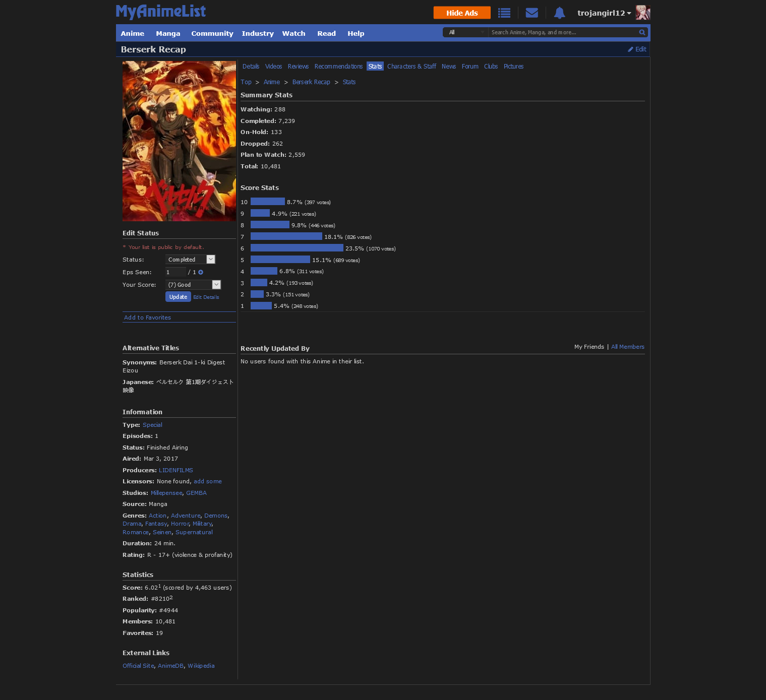Click the Hide Ads button

[x=461, y=13]
